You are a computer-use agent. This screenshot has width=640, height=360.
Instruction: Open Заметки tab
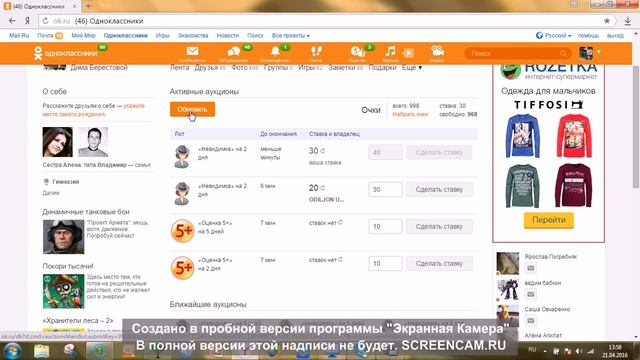tap(345, 68)
